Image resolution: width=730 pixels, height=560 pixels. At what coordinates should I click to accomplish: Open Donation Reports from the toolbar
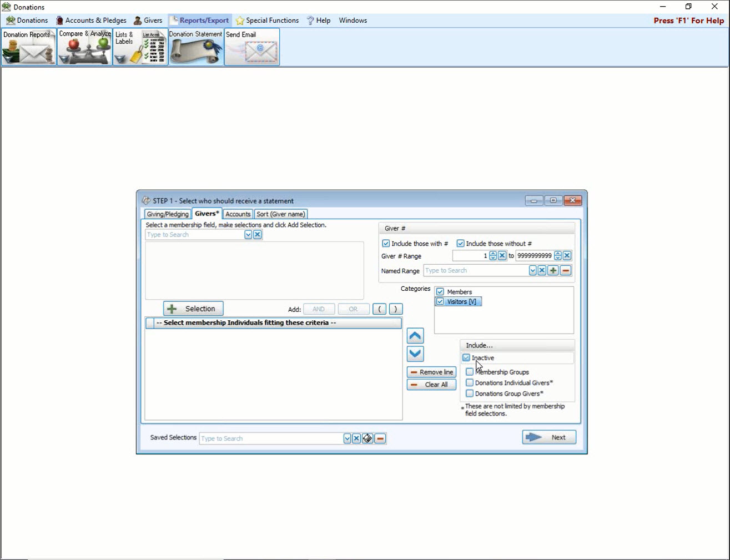click(x=29, y=48)
